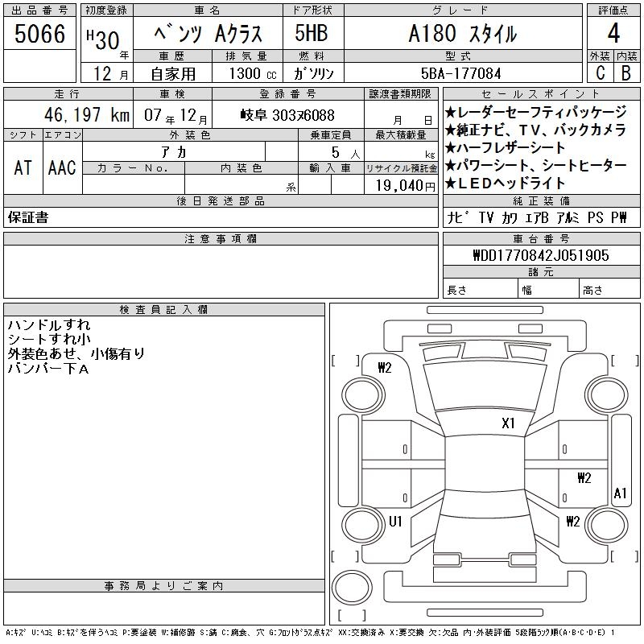Click the overall evaluation score 4

[x=613, y=34]
